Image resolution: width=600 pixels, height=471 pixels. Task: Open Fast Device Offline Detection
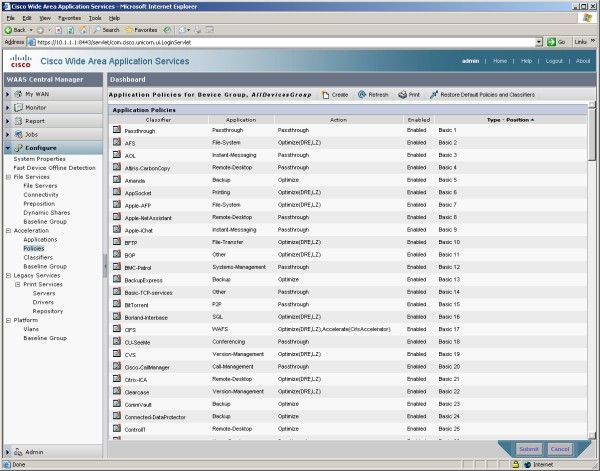click(54, 168)
